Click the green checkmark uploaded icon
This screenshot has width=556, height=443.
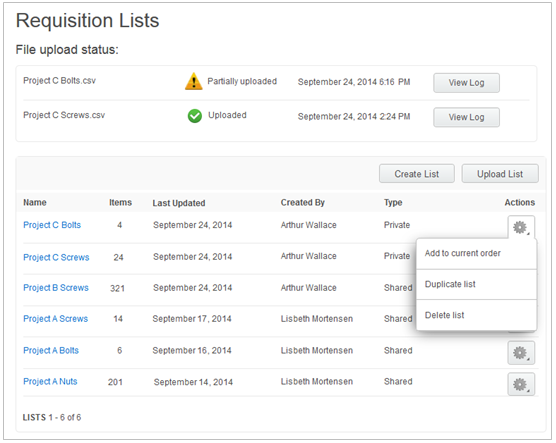(195, 116)
